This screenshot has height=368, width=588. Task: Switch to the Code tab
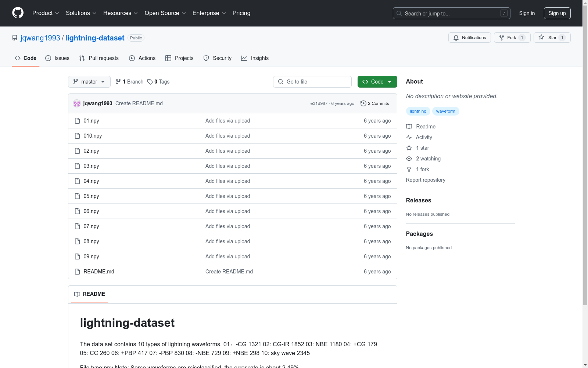26,58
